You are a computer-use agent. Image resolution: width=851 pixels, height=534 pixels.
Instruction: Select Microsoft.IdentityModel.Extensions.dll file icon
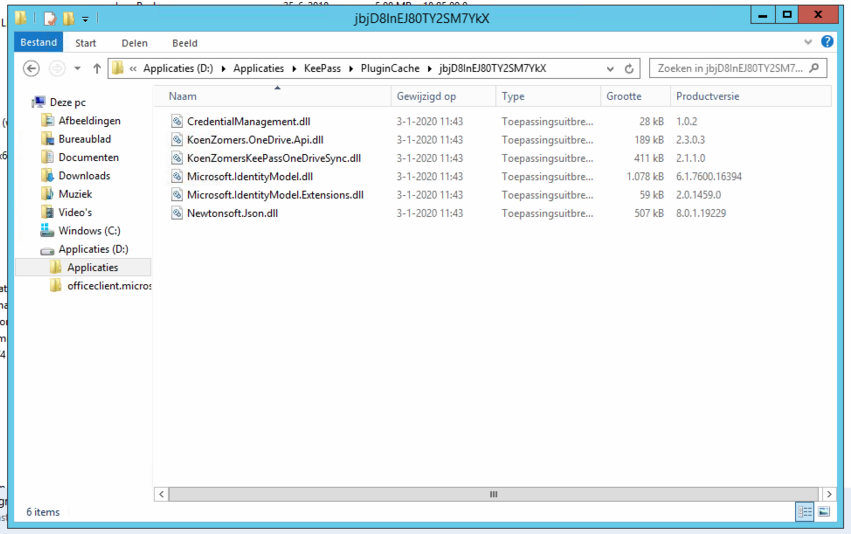(x=177, y=195)
